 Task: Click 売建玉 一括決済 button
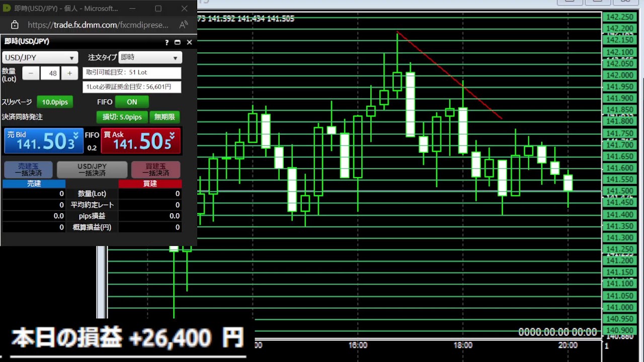coord(28,169)
